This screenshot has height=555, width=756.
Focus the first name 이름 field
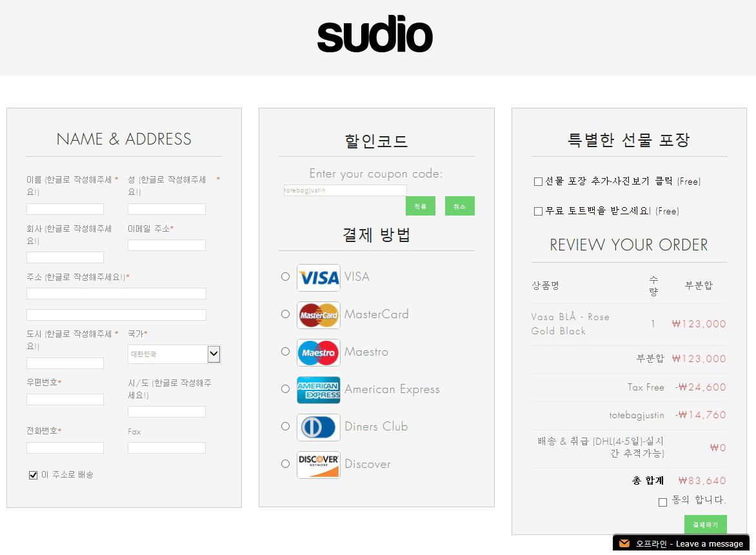pos(65,209)
